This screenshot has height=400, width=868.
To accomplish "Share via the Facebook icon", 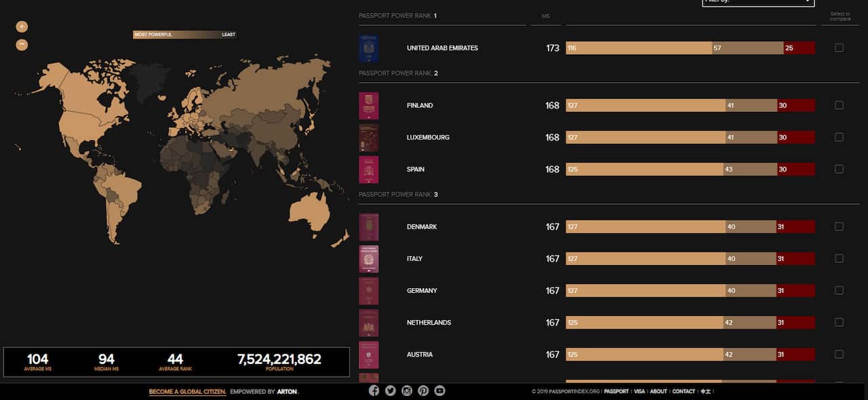I will [374, 391].
